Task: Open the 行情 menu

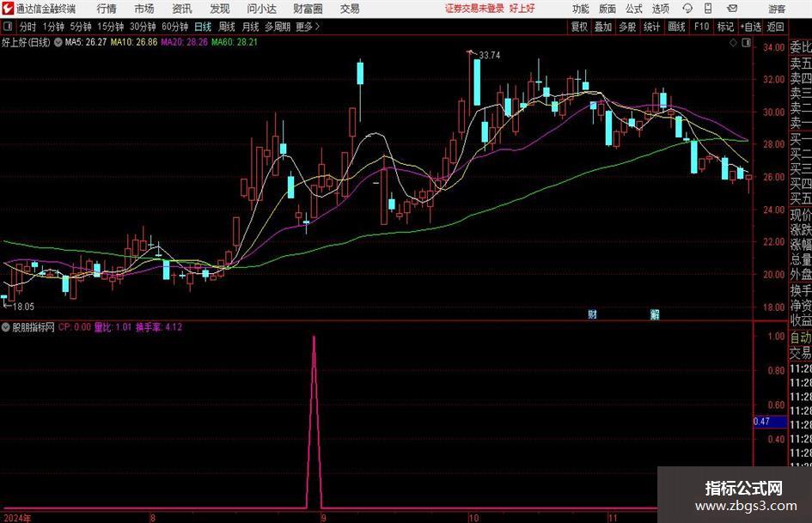Action: tap(107, 9)
